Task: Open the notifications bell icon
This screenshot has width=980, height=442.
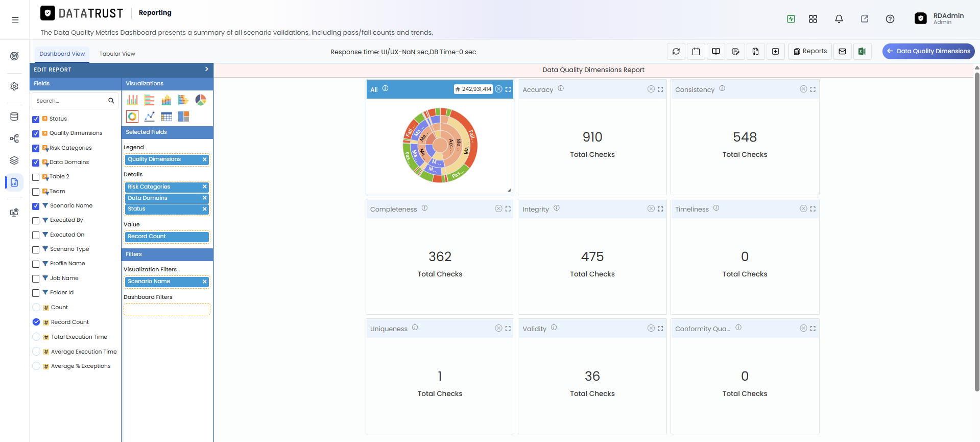Action: (839, 19)
